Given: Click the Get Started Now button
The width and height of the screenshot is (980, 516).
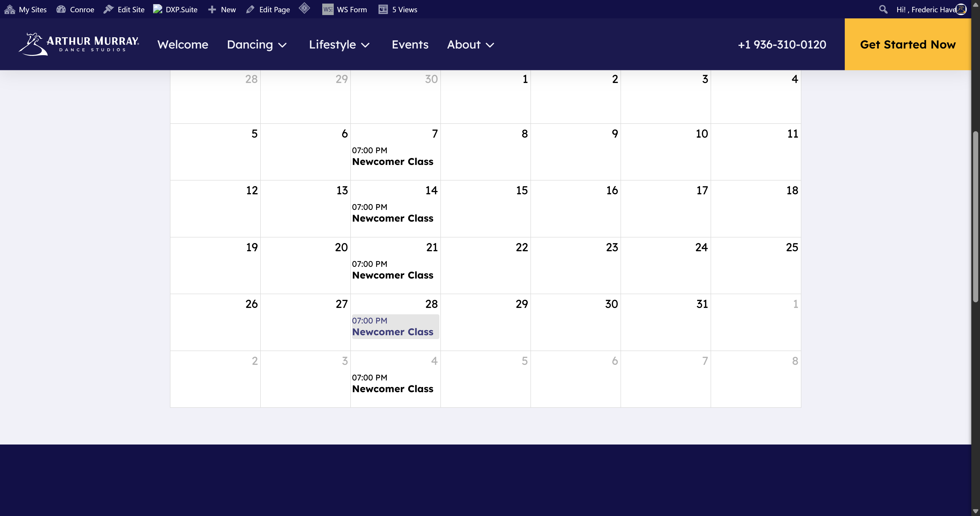Looking at the screenshot, I should click(x=908, y=44).
